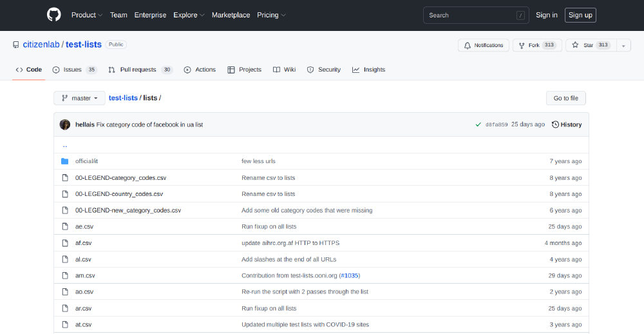This screenshot has width=644, height=334.
Task: Open the test-lists repository title link
Action: pos(84,44)
